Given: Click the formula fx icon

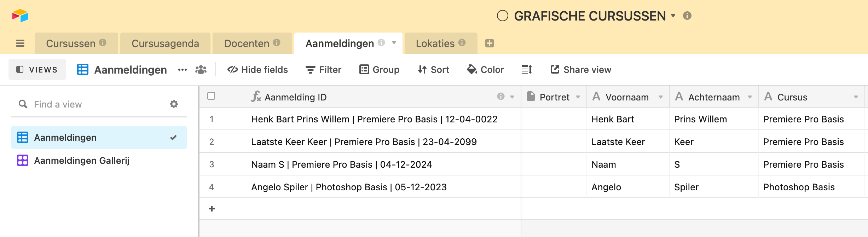Looking at the screenshot, I should tap(256, 96).
